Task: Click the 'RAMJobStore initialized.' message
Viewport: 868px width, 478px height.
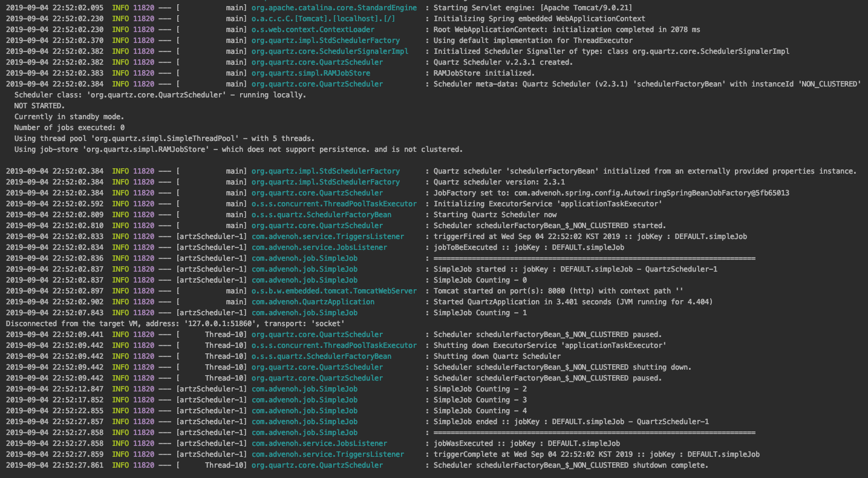Action: (x=484, y=73)
